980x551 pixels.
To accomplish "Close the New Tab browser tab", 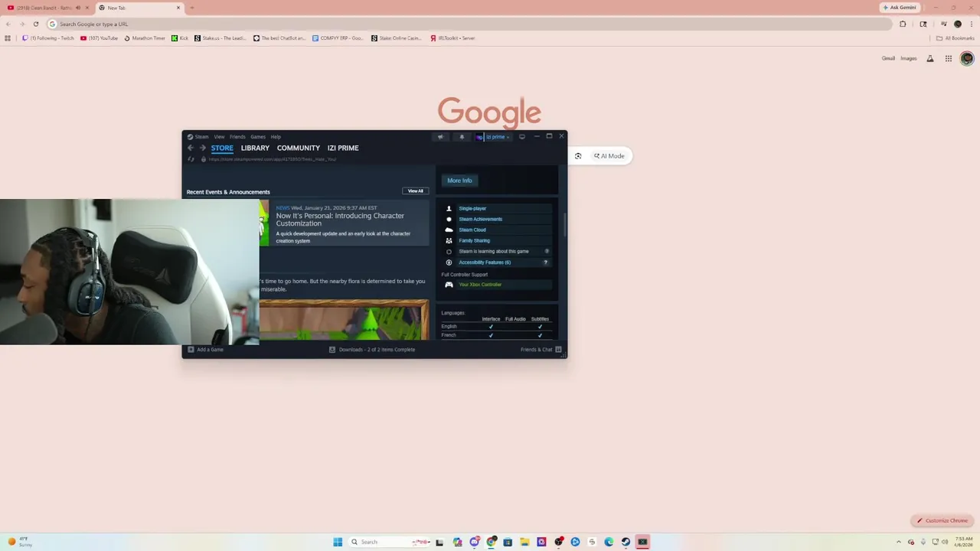I will (178, 8).
